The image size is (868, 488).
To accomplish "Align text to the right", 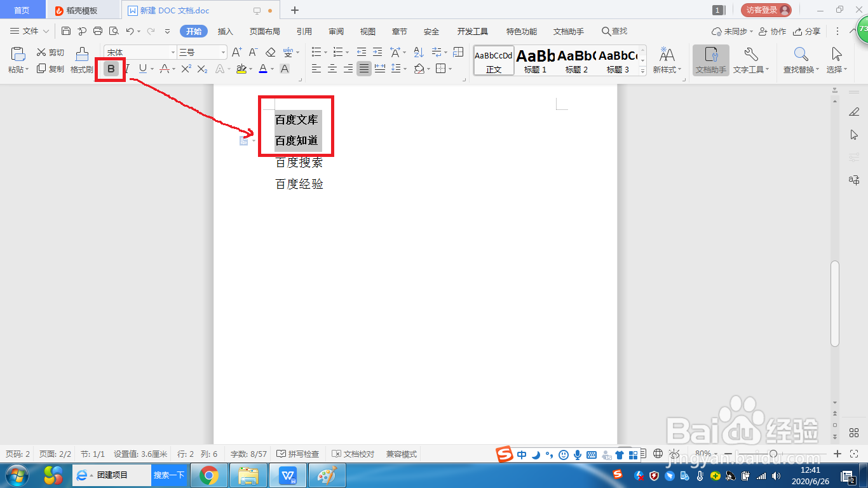I will (x=348, y=69).
